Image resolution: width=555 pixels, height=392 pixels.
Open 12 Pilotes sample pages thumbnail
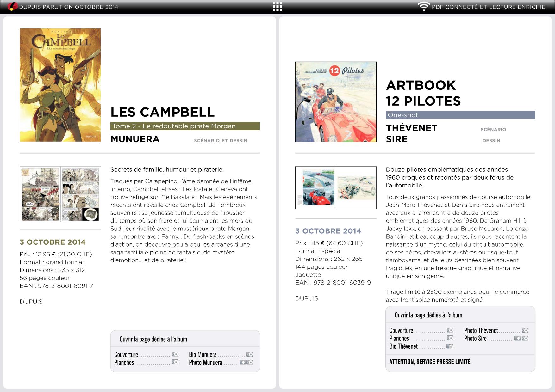(336, 188)
